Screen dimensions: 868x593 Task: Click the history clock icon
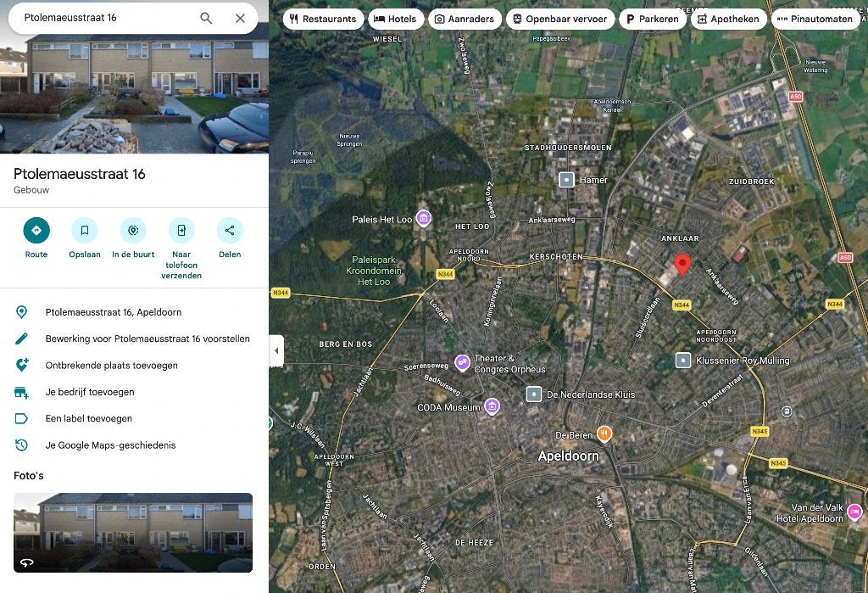tap(21, 445)
